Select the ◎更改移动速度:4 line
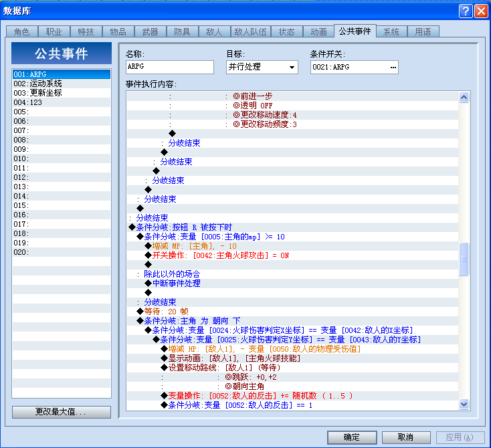This screenshot has width=491, height=448. tap(292, 115)
